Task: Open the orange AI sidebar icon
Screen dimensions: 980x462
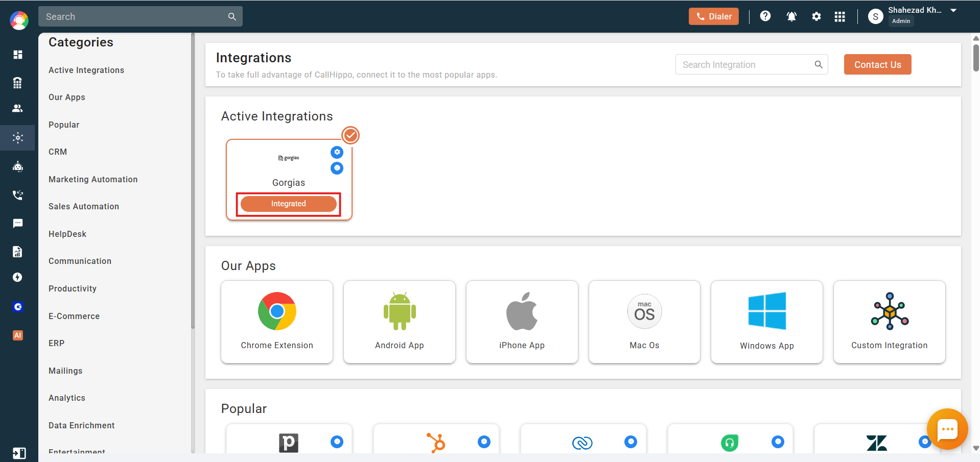Action: click(x=18, y=335)
